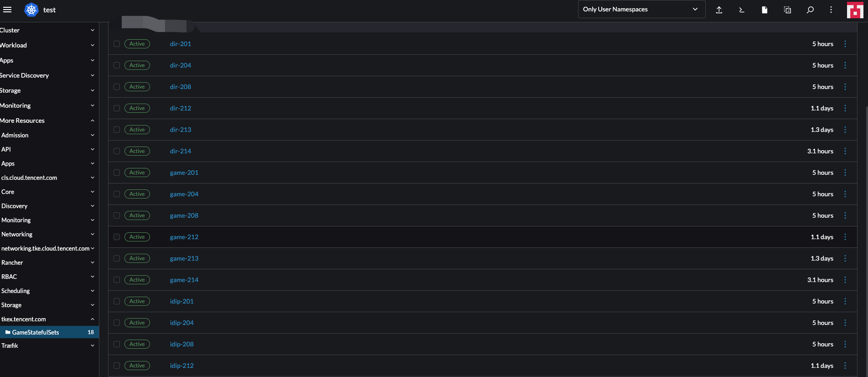Open row actions menu for game-201
Screen dimensions: 868x377
[845, 173]
